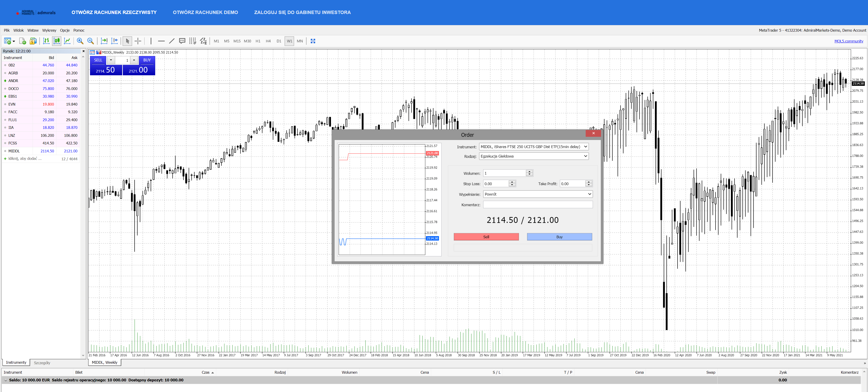Switch to the Szczegóły tab
This screenshot has width=868, height=392.
click(42, 363)
